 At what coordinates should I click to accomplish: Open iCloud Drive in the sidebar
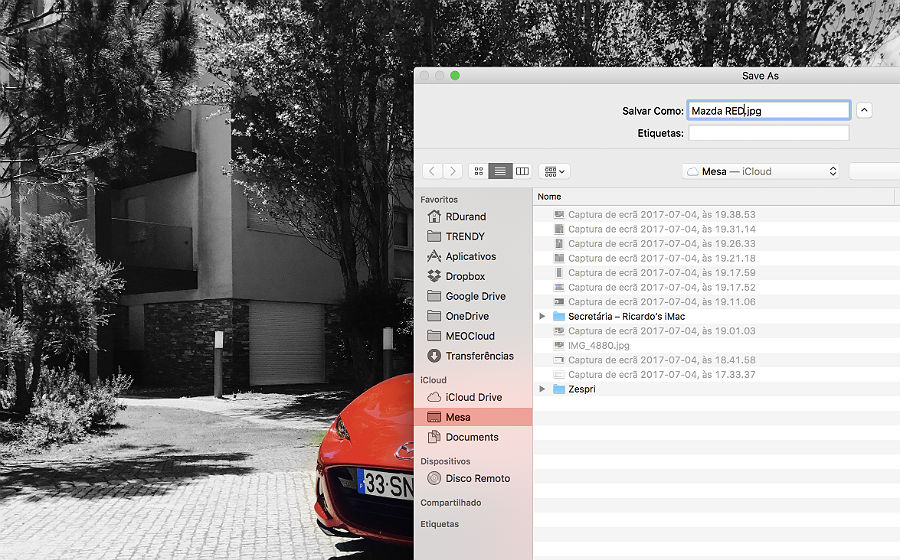click(473, 397)
